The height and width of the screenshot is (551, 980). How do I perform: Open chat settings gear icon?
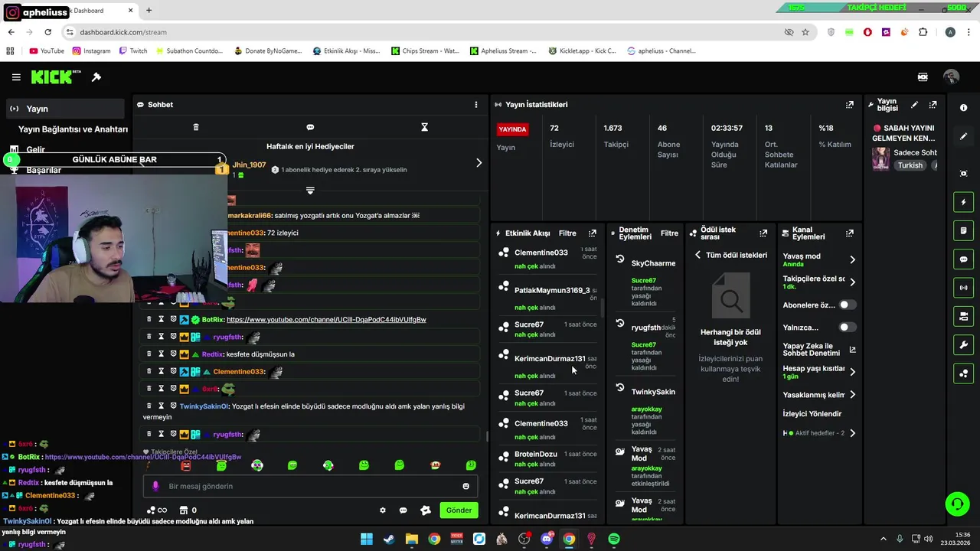click(x=383, y=510)
